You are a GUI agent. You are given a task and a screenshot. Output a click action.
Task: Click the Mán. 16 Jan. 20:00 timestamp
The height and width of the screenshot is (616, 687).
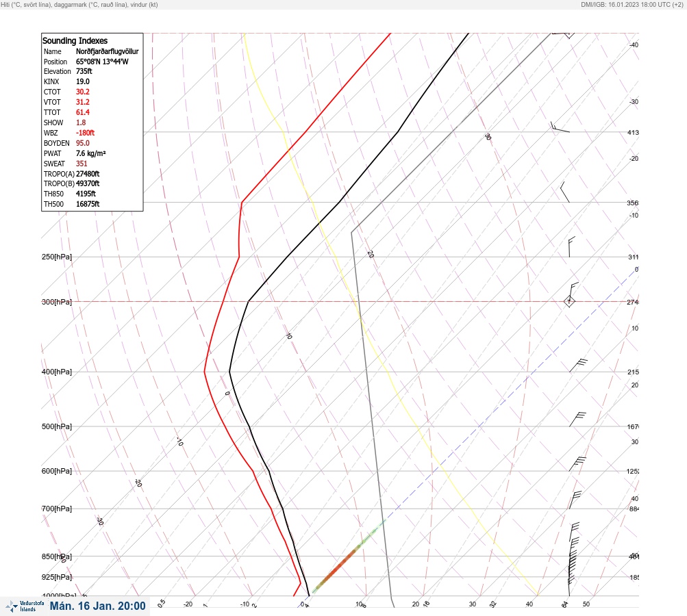(97, 606)
